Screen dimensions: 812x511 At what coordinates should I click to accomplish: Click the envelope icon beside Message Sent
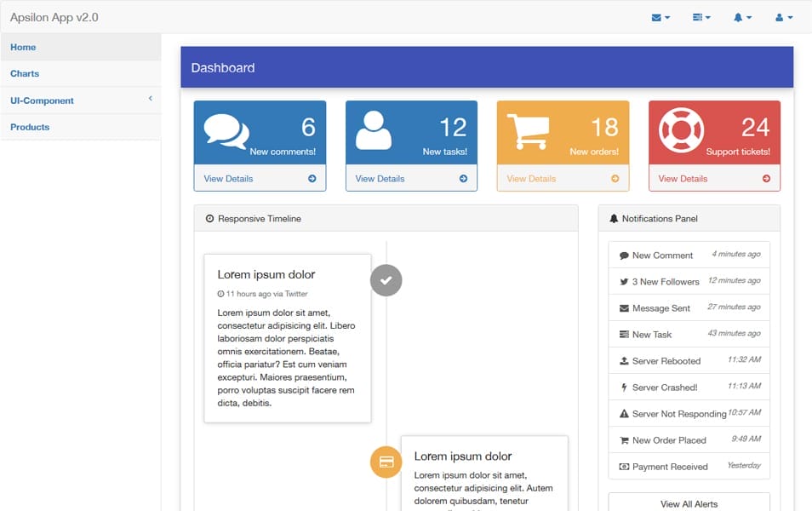(624, 307)
